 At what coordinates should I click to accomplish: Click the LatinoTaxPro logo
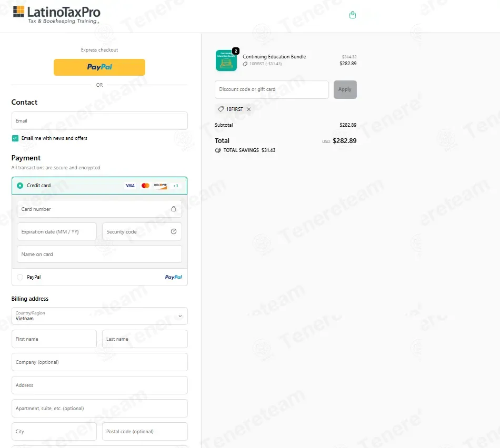click(56, 15)
